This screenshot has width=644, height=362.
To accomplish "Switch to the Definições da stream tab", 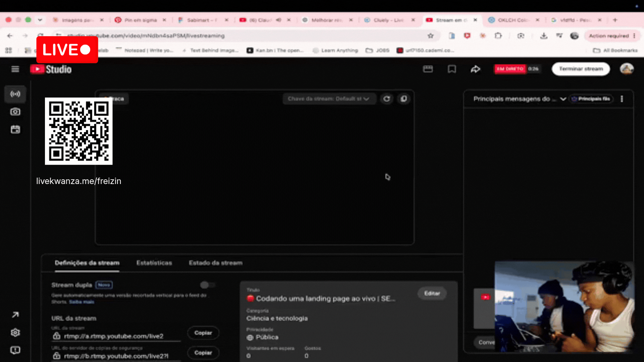I will point(87,263).
